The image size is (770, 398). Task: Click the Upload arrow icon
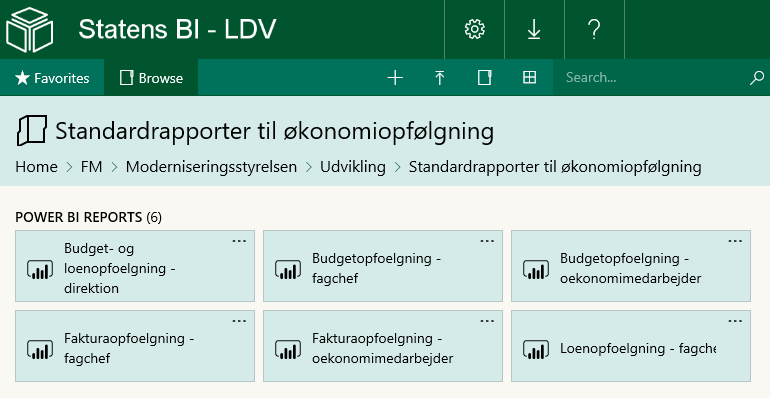[x=440, y=78]
